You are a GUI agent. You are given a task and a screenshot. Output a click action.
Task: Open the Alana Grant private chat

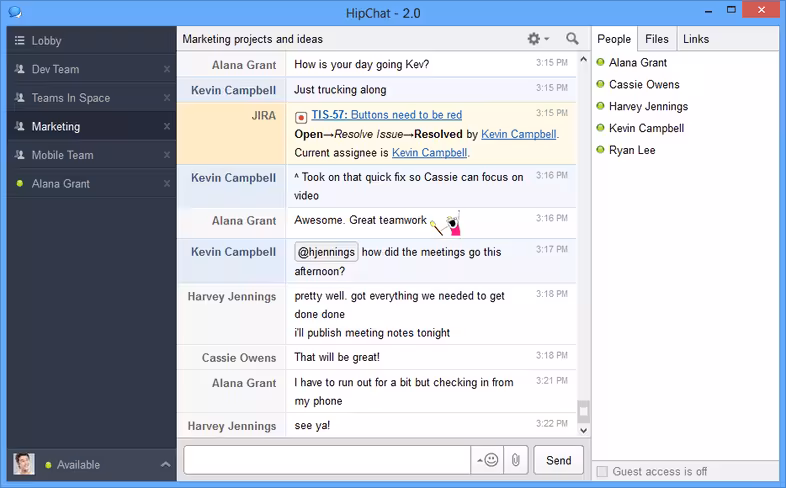92,183
